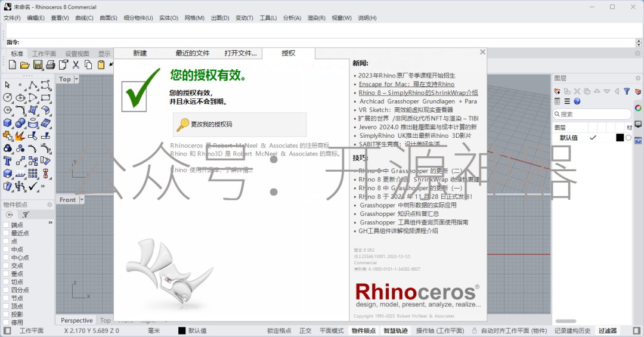
Task: Enable the 垂点 object snap
Action: 6,274
